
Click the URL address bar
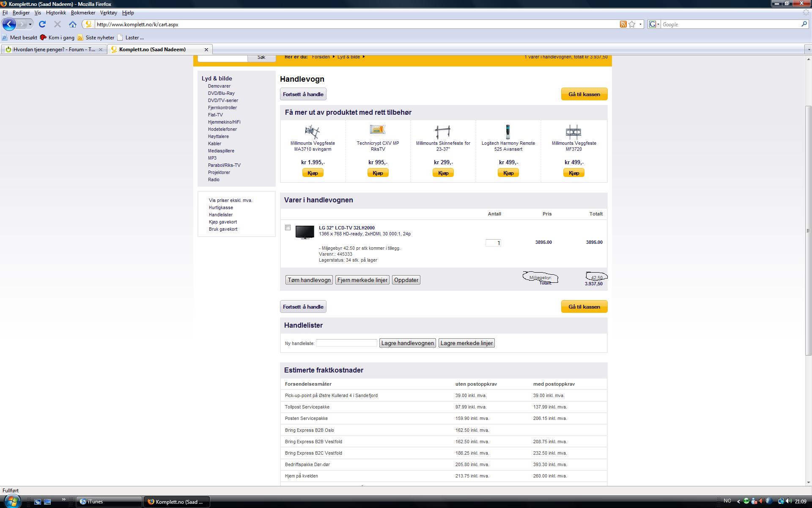[x=355, y=24]
